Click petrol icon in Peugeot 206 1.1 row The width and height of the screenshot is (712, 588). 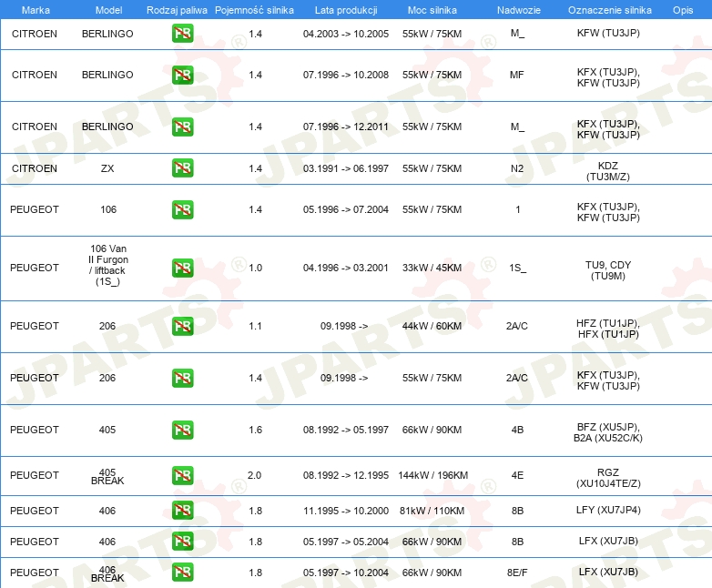pos(182,326)
